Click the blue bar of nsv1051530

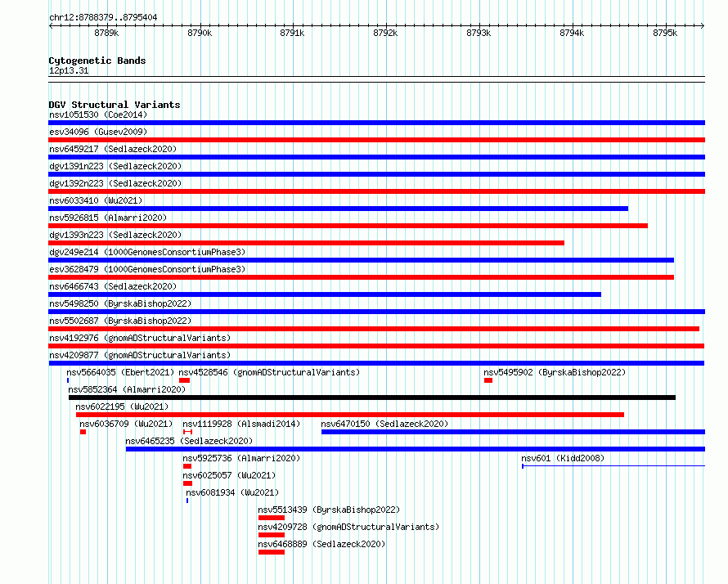pos(376,123)
